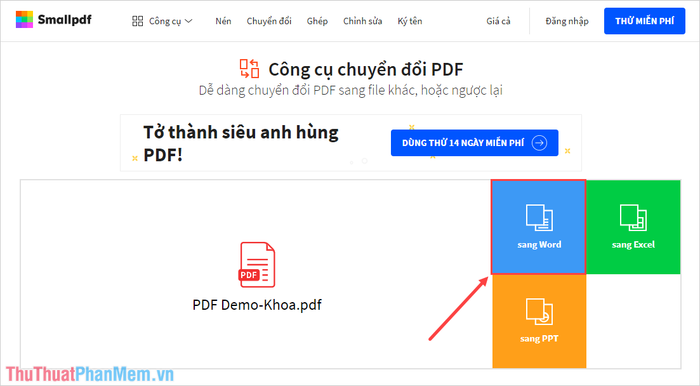Click the slide icon on PPT tile

539,311
